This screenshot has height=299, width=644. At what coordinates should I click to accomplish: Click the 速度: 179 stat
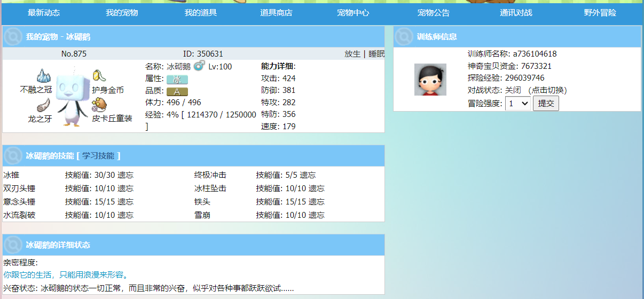tap(278, 127)
